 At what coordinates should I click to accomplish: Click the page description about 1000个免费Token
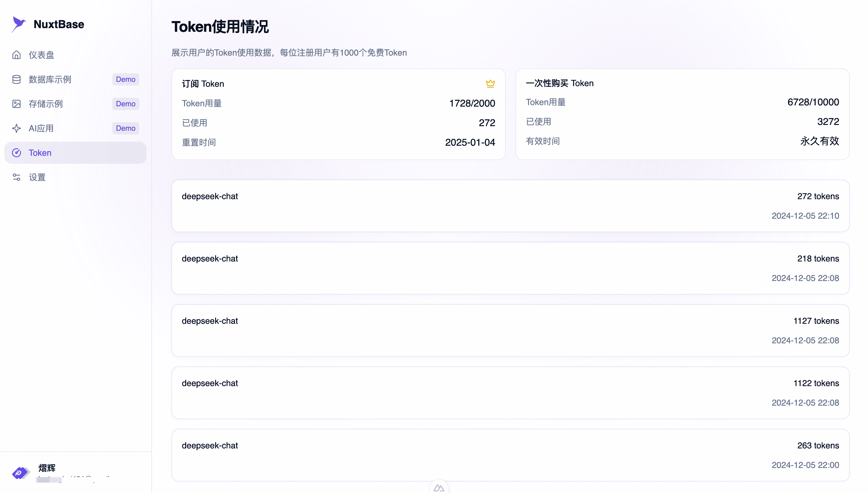click(x=289, y=53)
